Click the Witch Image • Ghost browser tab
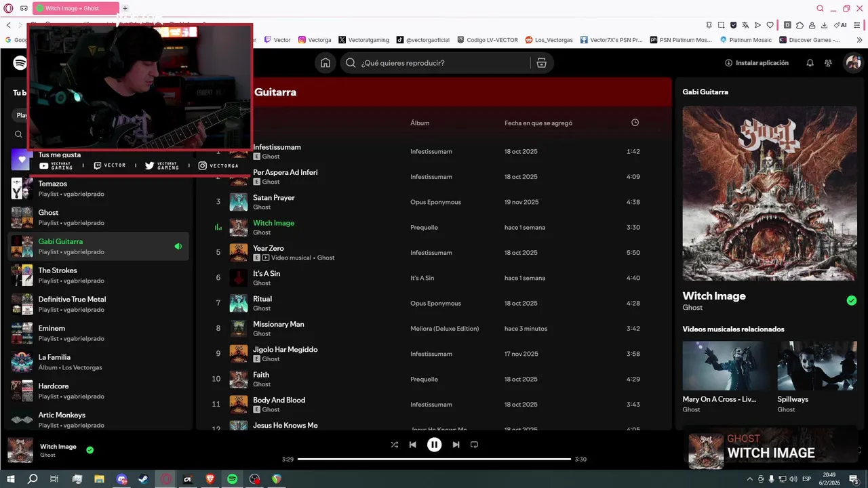The image size is (868, 488). [x=76, y=8]
